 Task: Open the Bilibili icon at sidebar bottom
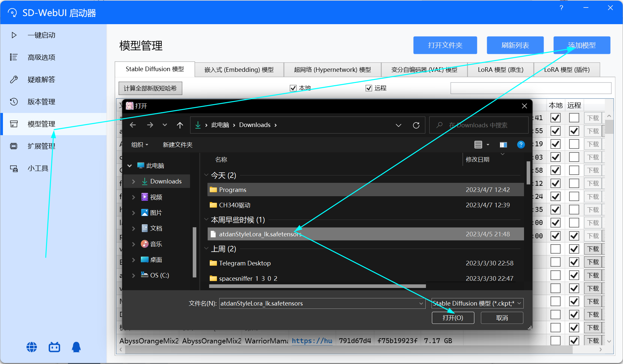(54, 347)
